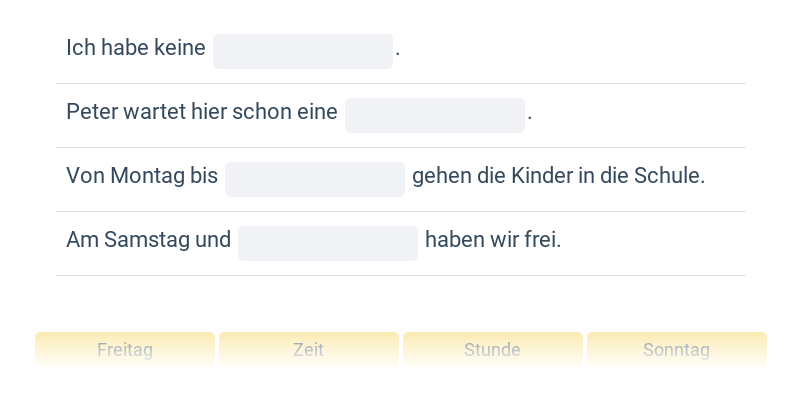This screenshot has height=400, width=800.
Task: Select the Zeit word tile
Action: point(308,350)
